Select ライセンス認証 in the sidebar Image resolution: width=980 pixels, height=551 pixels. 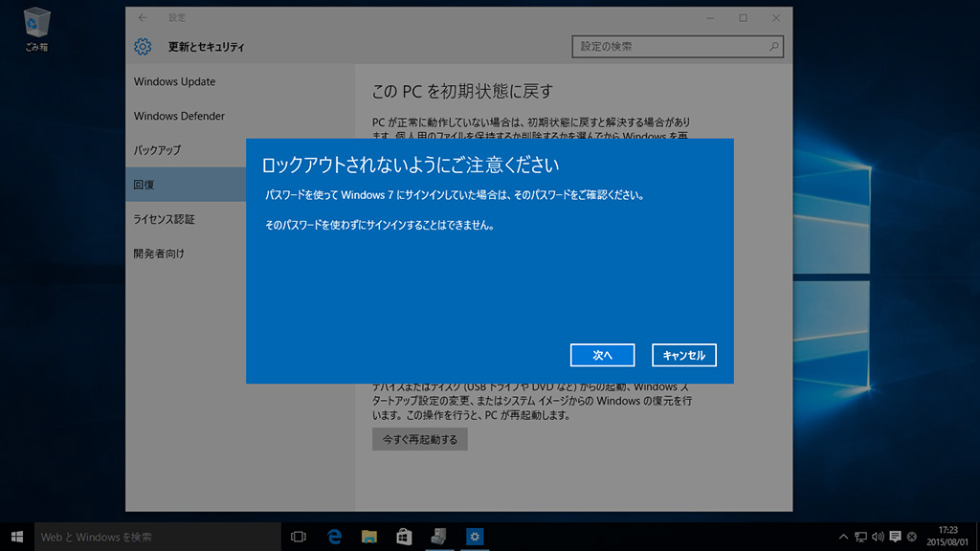click(x=164, y=219)
